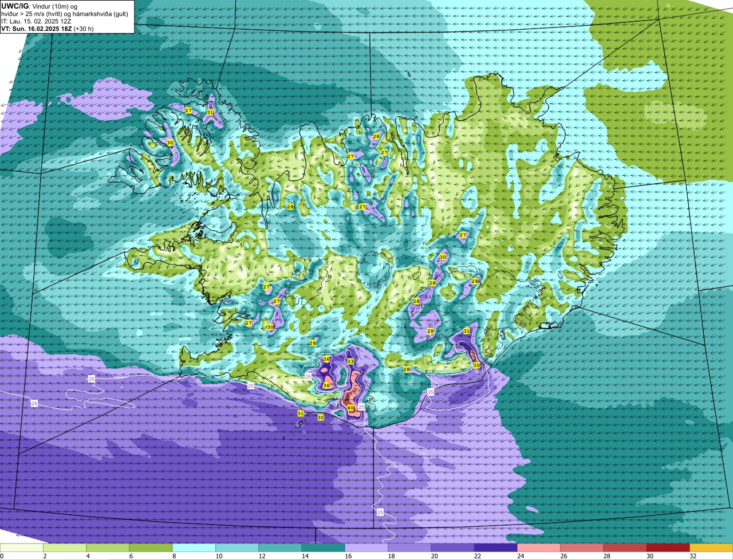Click the legend swatch between 0 and 2
The height and width of the screenshot is (560, 733).
coord(22,548)
